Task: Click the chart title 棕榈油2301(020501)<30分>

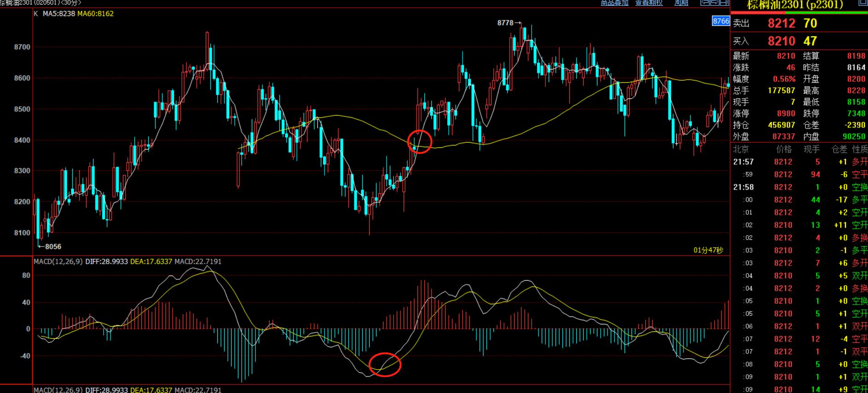Action: pos(41,2)
